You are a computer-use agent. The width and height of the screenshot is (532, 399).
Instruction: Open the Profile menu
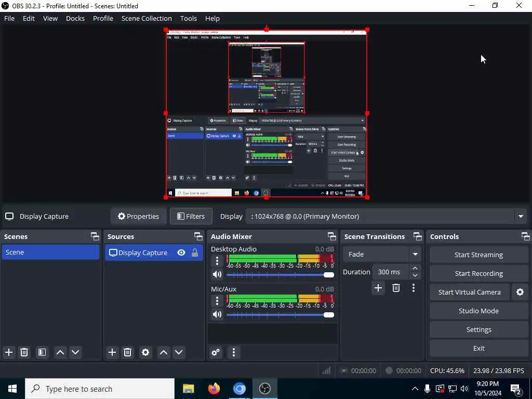[103, 18]
